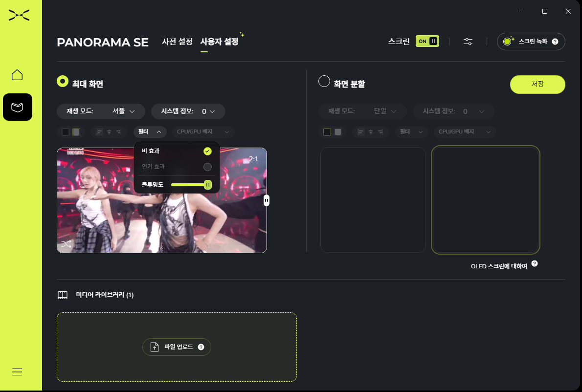Select the gray swatch in 화면 분할 section
Image resolution: width=582 pixels, height=392 pixels.
[338, 132]
